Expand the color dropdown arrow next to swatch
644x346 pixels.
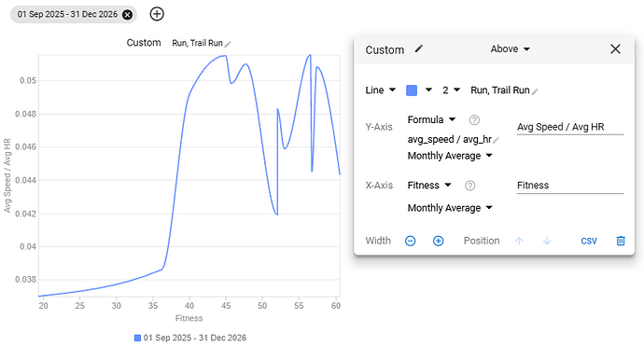[x=428, y=90]
